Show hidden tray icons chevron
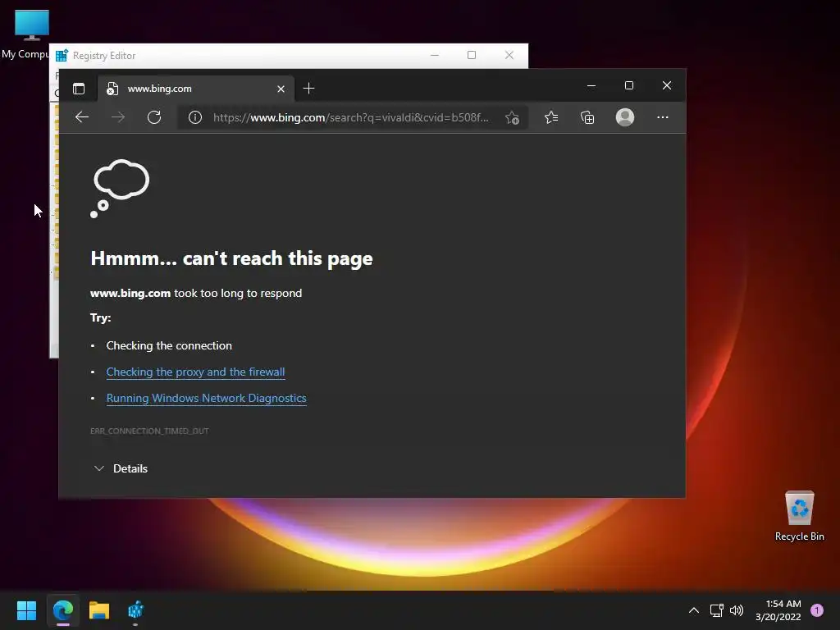840x630 pixels. tap(694, 610)
